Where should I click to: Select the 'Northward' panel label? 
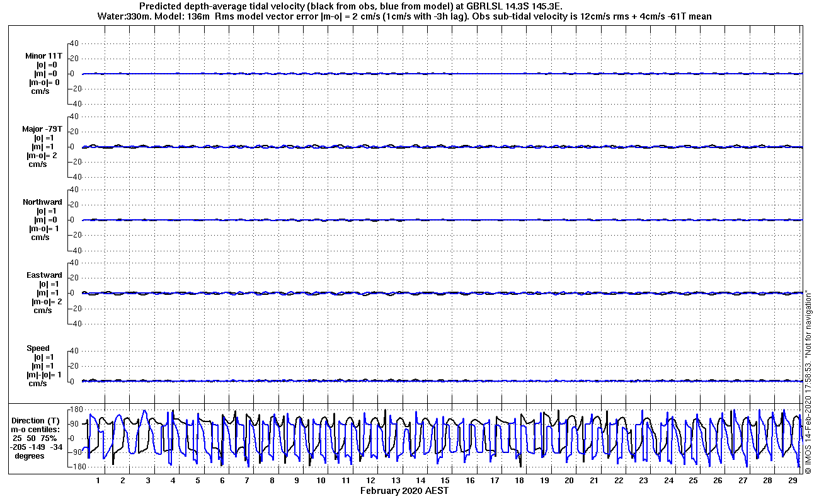pos(43,202)
